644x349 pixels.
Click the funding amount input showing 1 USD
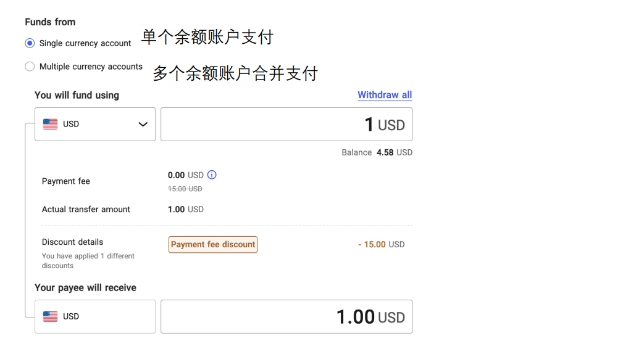pyautogui.click(x=286, y=125)
